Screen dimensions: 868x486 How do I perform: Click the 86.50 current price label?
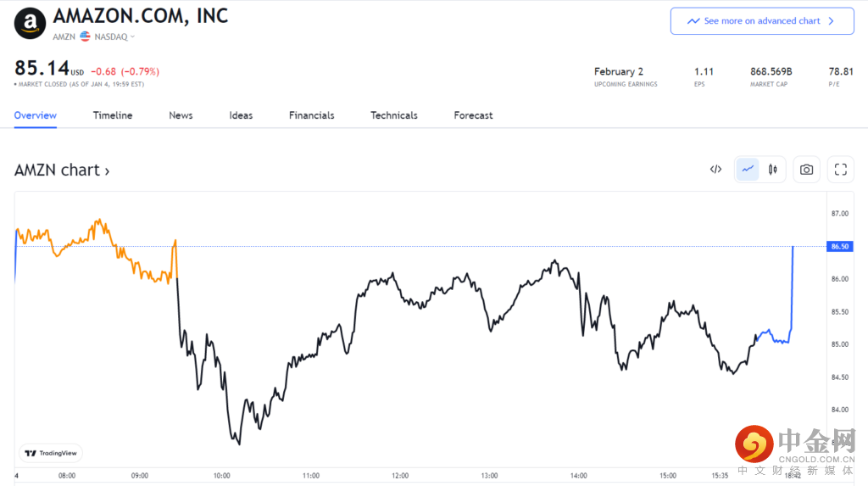point(840,246)
